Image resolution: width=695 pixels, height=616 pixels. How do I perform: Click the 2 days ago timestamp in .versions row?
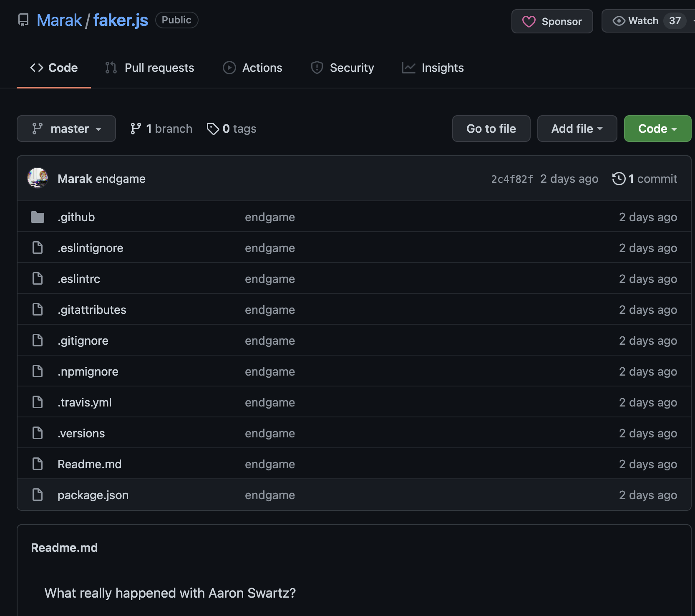coord(648,433)
